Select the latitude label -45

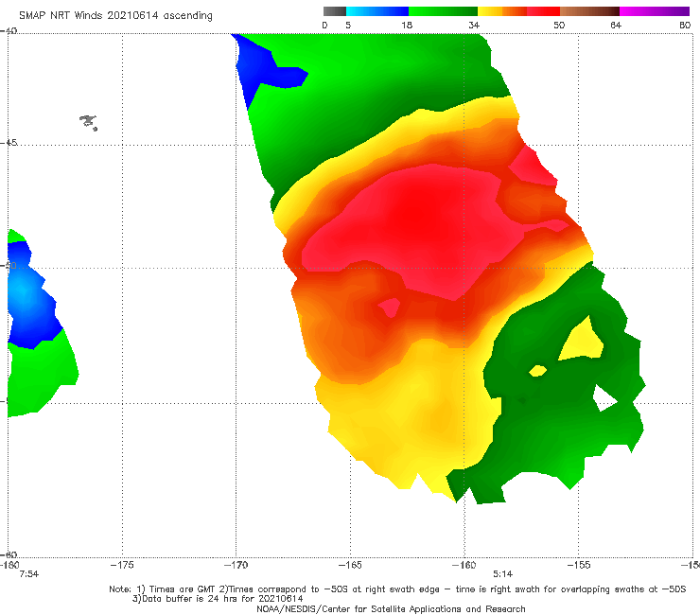pos(9,143)
